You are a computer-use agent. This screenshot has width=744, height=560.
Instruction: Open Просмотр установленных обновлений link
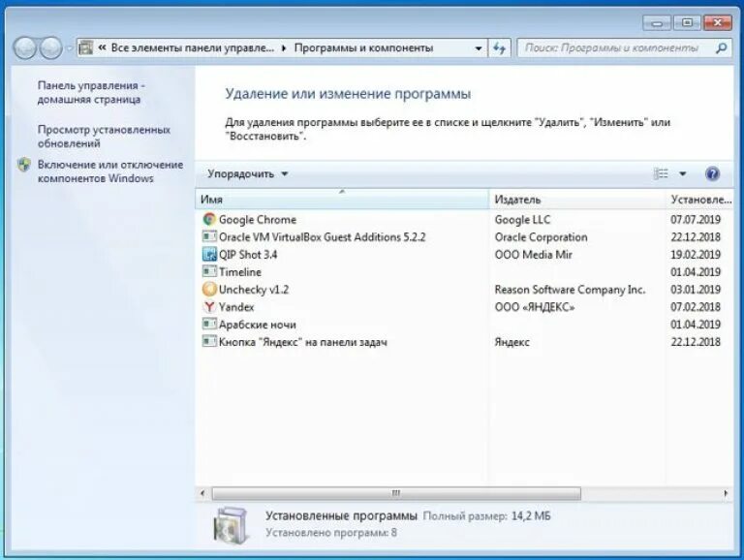(x=104, y=137)
